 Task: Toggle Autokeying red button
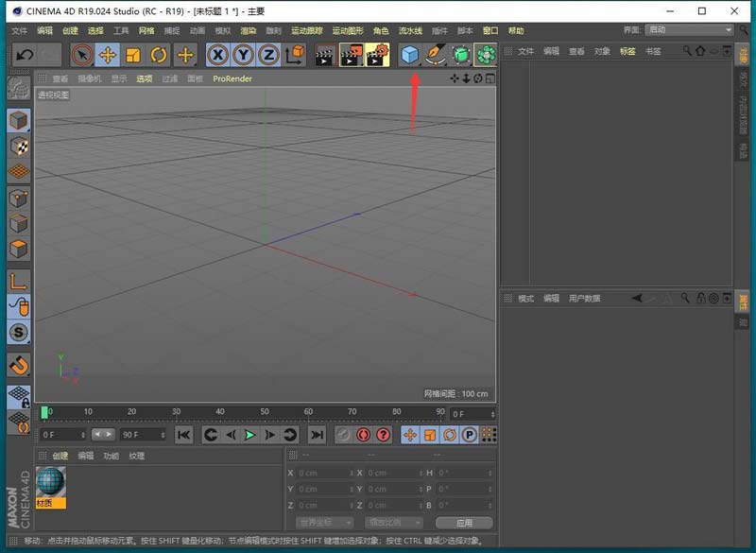pos(363,435)
